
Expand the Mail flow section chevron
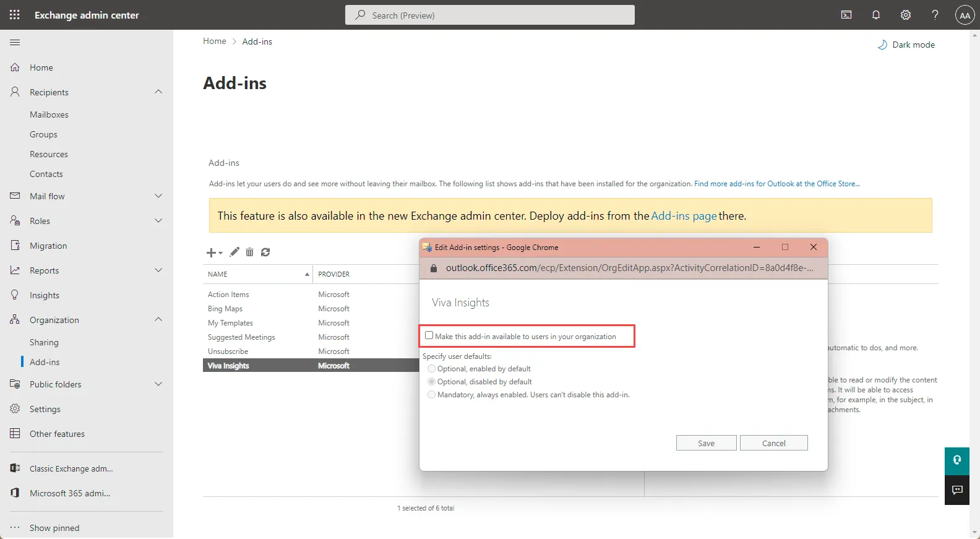tap(158, 196)
